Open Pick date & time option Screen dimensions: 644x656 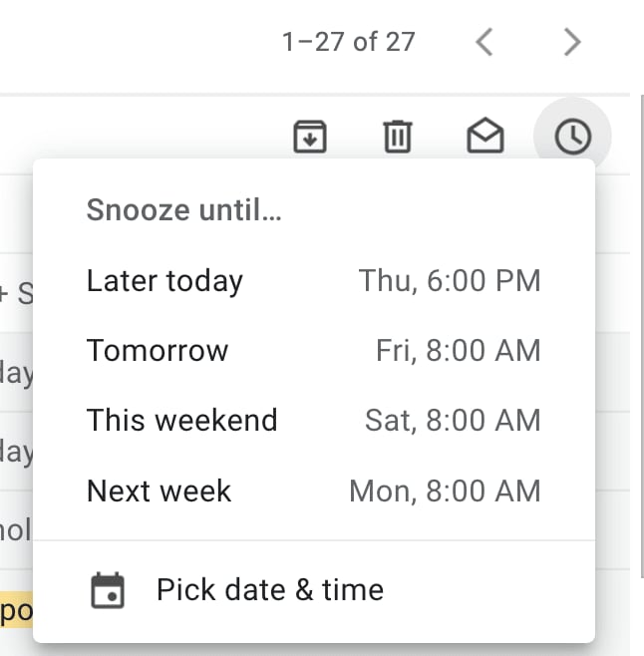point(314,590)
